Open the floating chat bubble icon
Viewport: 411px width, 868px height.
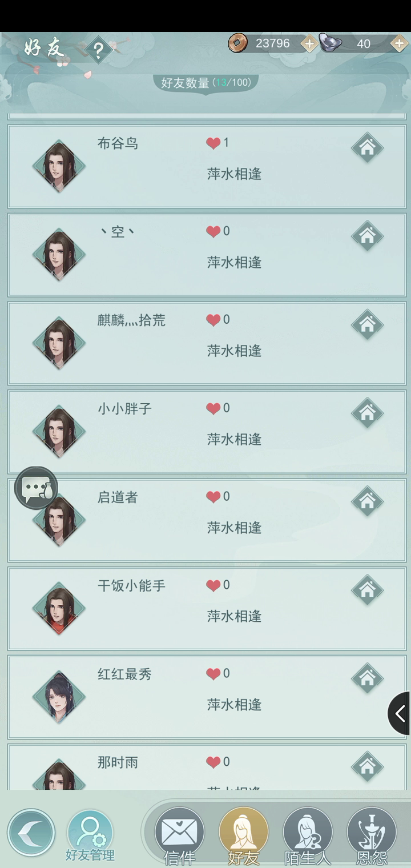click(x=36, y=488)
